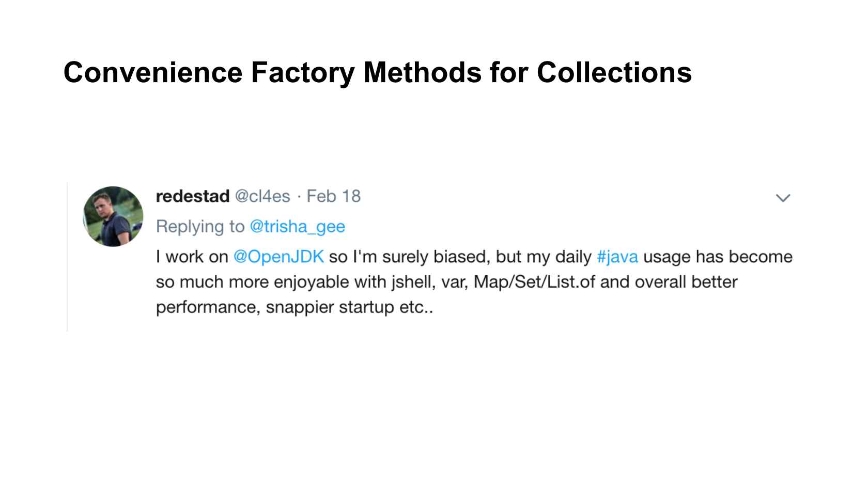The image size is (868, 488).
Task: Select the redestad display name
Action: (192, 196)
